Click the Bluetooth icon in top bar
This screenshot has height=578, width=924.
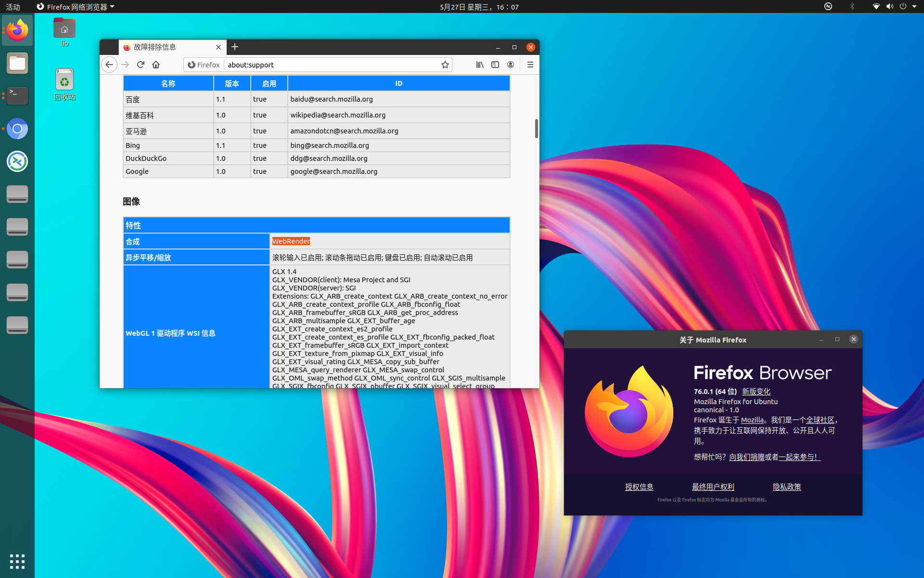point(852,7)
